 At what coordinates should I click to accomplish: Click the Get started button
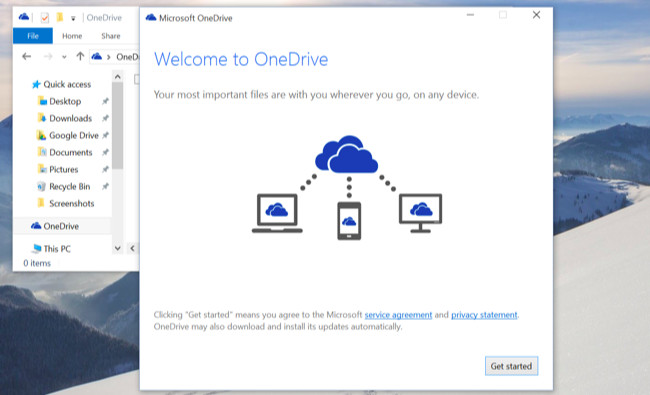[511, 366]
